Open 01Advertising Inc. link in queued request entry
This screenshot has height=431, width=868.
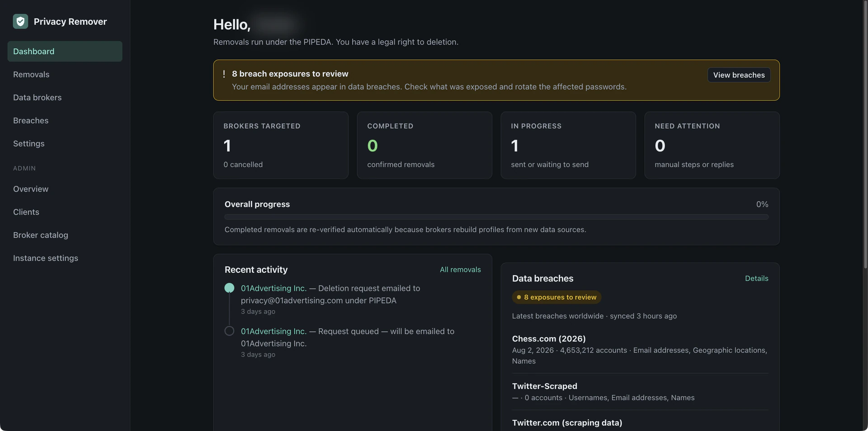[274, 331]
